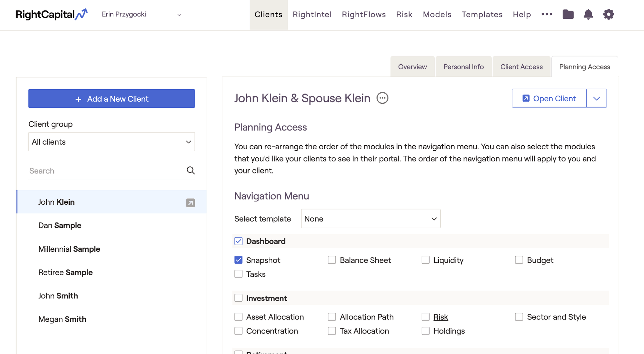Click the circled ellipsis next to John Klein & Spouse Klein

(382, 98)
